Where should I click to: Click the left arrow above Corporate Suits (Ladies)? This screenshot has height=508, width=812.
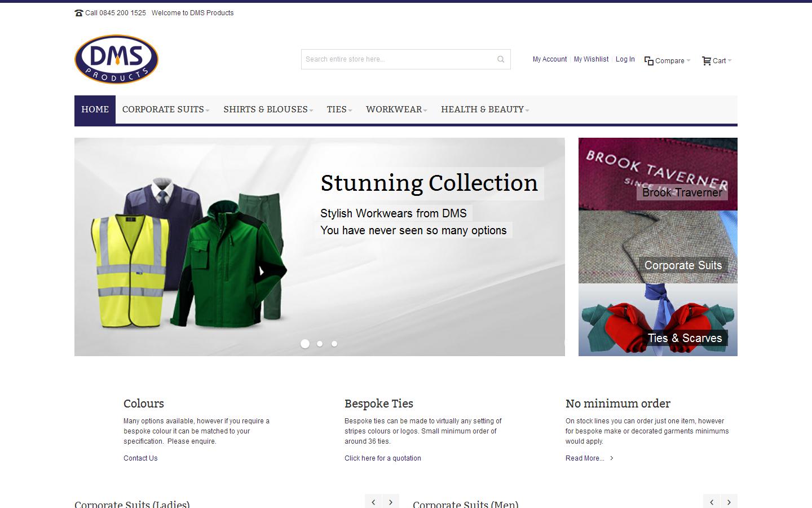373,501
